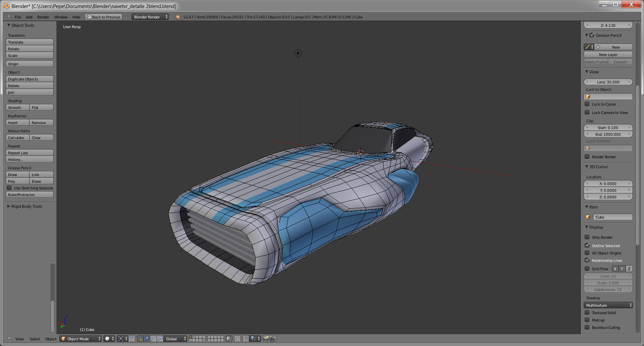The height and width of the screenshot is (346, 644).
Task: Select the rotate manipulator arc icon
Action: 153,339
